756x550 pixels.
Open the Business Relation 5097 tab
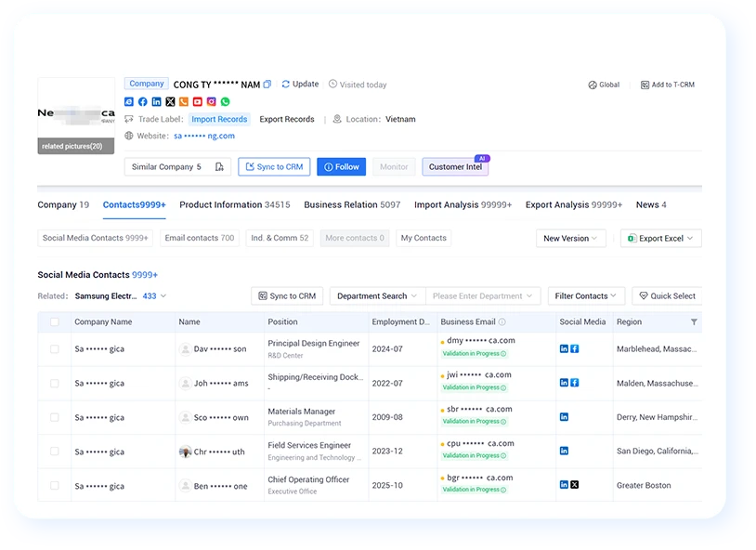click(352, 205)
